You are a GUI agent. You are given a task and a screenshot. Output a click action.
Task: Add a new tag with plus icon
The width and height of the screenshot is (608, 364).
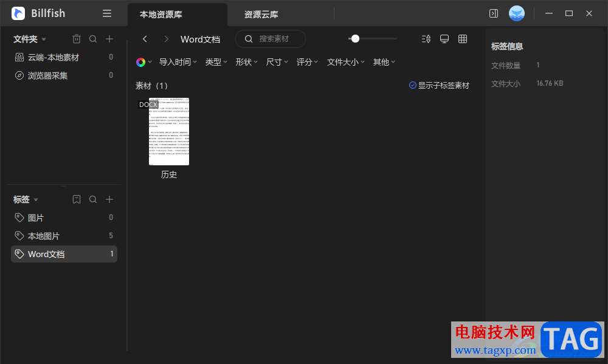point(109,199)
